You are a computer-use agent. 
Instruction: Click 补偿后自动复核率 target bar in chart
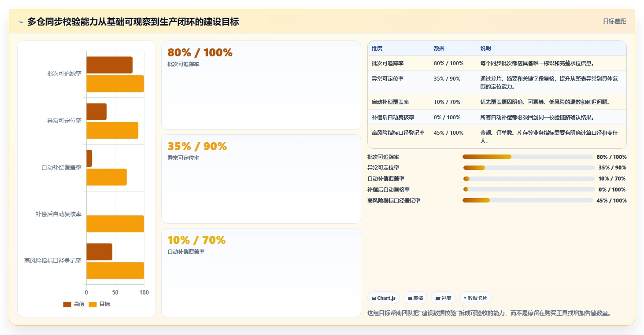[x=115, y=224]
